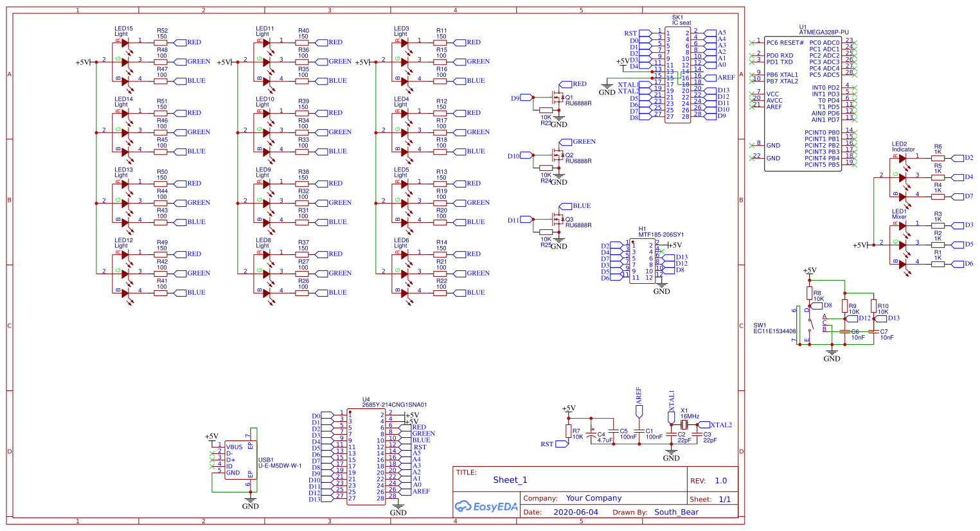Select the South_Bear drawn-by name
Screen dimensions: 980x531
click(677, 512)
